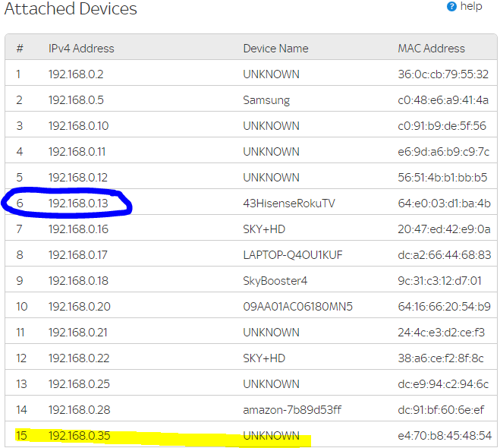Click the Attached Devices heading
This screenshot has height=448, width=500.
pos(71,10)
